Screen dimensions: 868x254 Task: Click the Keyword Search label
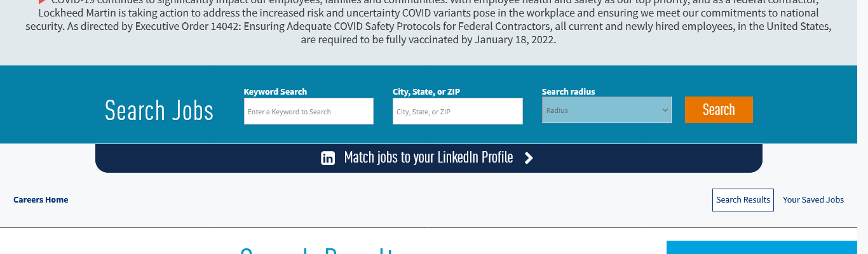coord(275,92)
